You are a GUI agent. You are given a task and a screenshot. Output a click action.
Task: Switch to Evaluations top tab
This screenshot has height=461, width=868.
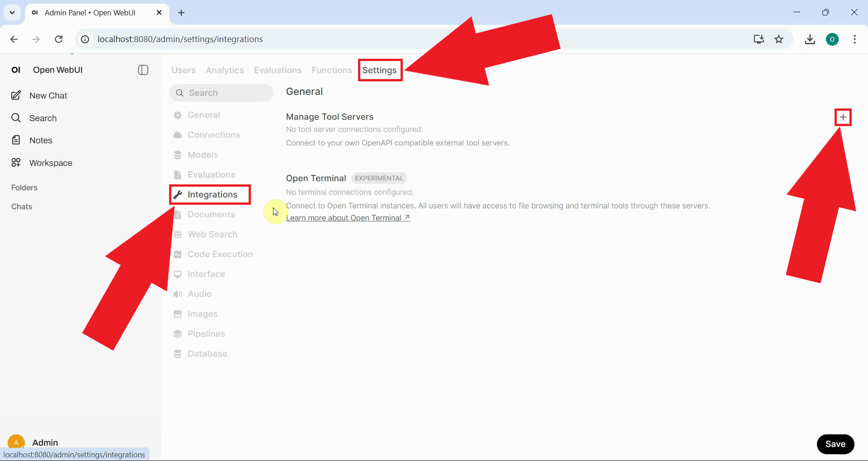point(278,71)
